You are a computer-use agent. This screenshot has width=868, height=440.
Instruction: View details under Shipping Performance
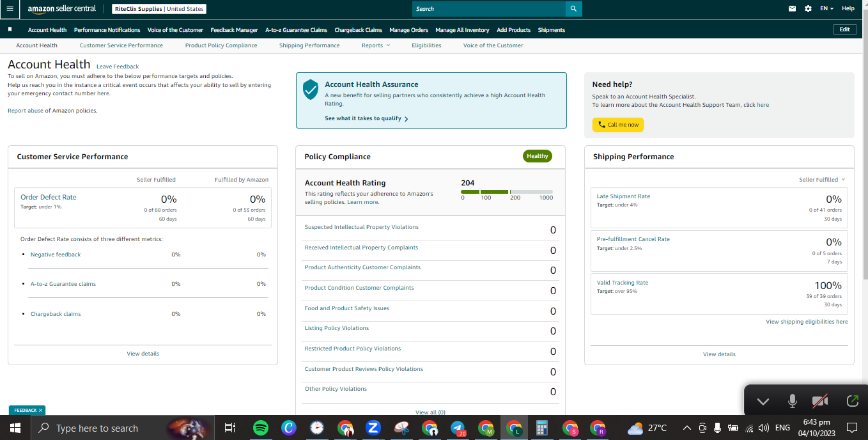tap(719, 354)
